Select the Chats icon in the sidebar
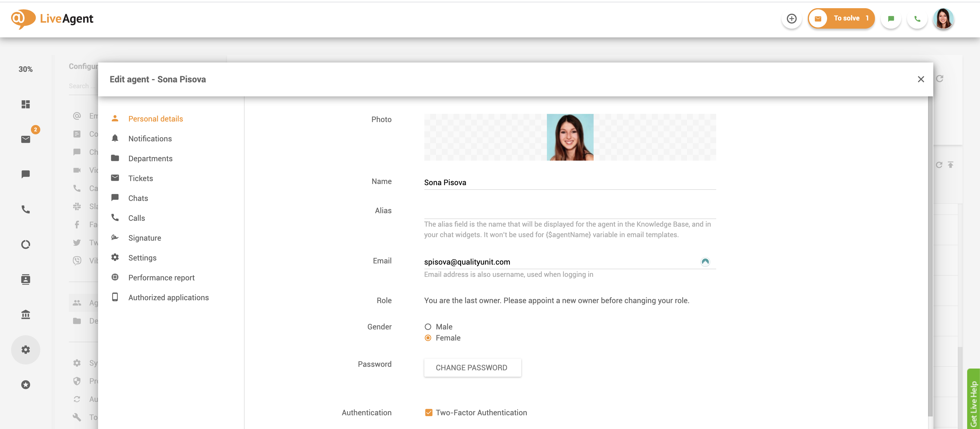Image resolution: width=980 pixels, height=429 pixels. (x=25, y=174)
